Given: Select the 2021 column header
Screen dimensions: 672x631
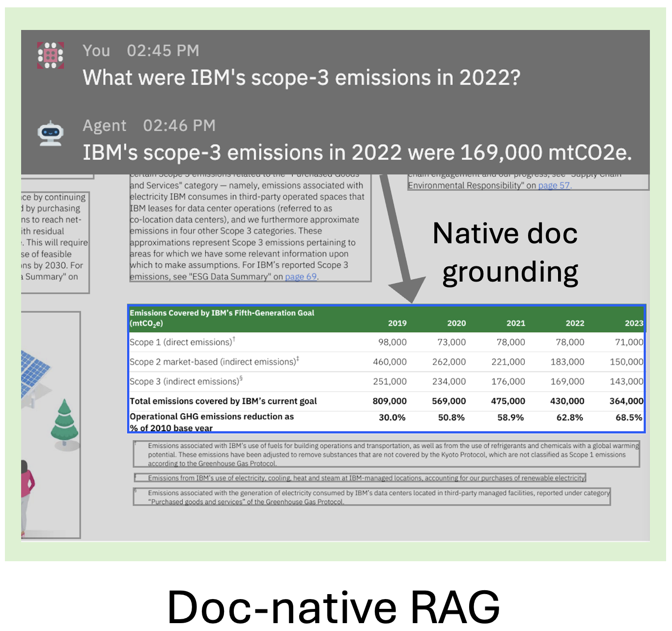Looking at the screenshot, I should pos(516,323).
